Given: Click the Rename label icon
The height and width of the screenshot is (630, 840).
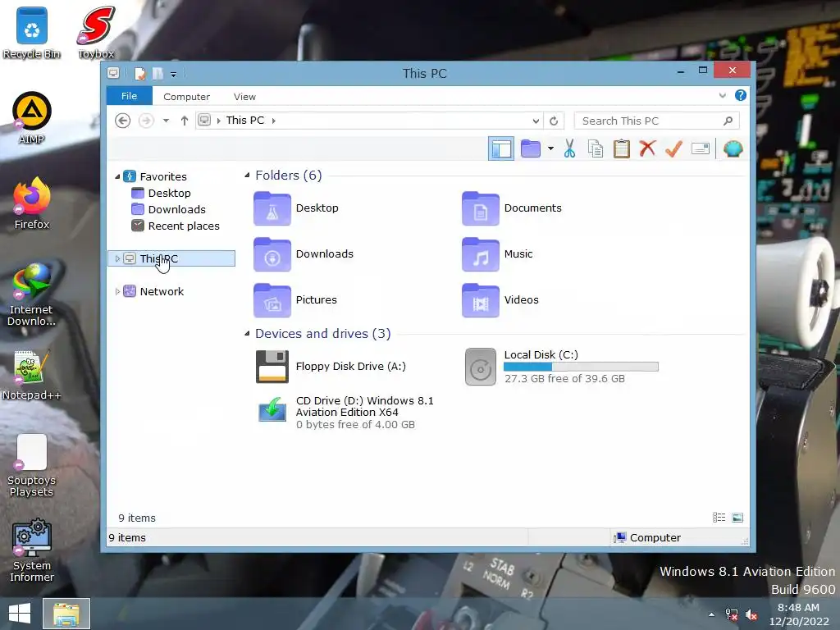Looking at the screenshot, I should point(701,148).
